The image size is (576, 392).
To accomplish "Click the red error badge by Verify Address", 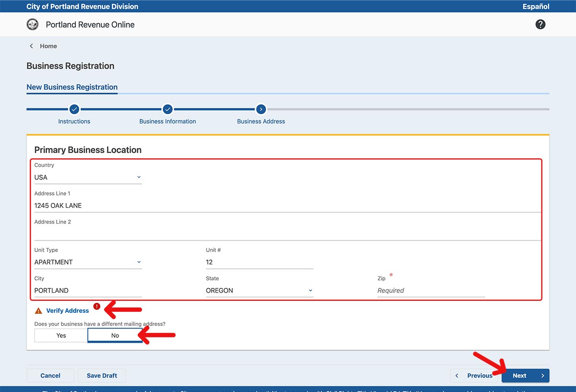I will click(x=96, y=306).
